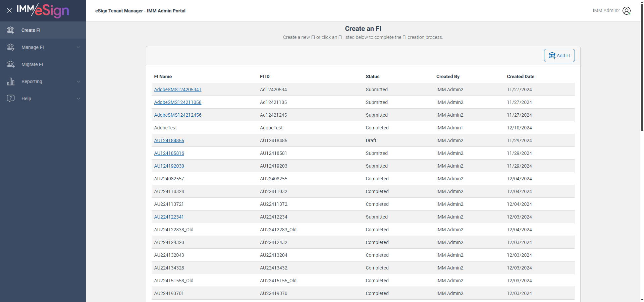Image resolution: width=644 pixels, height=302 pixels.
Task: Open the AU124184855 draft FI link
Action: point(169,140)
